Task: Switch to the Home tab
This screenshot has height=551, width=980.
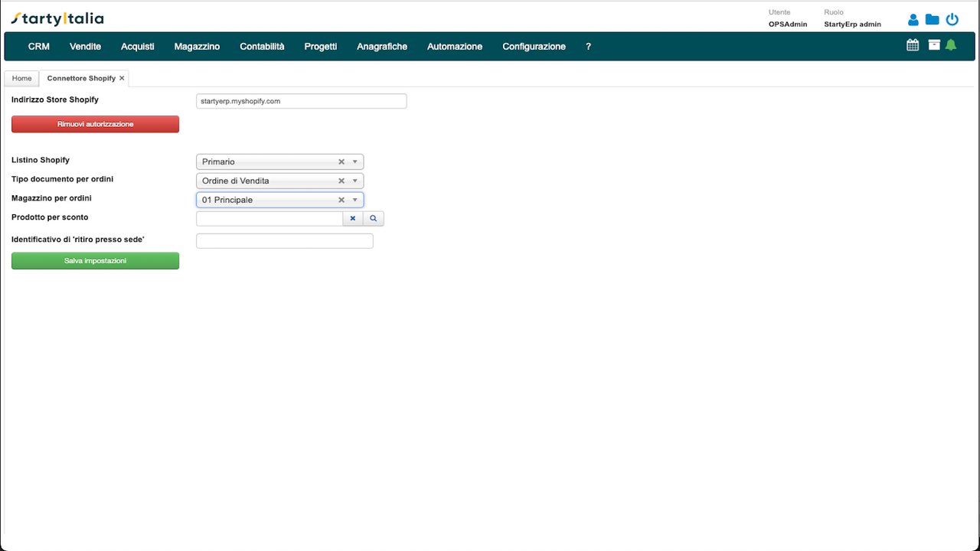Action: 21,78
